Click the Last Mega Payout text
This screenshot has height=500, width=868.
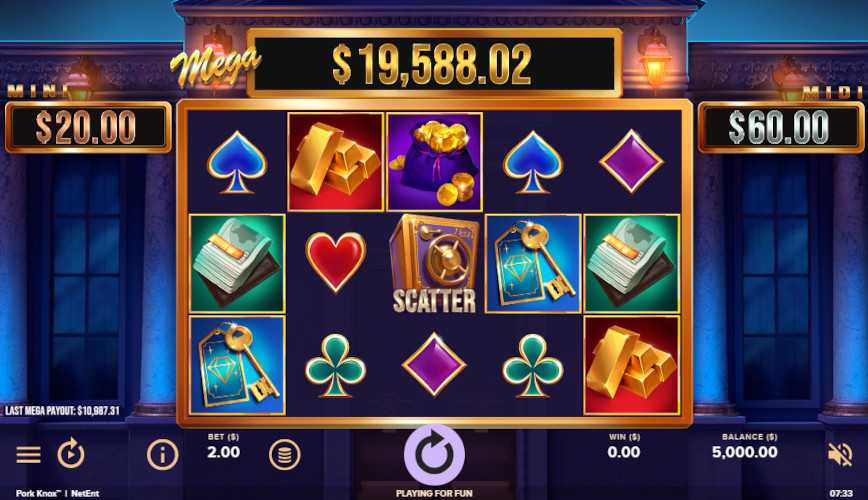(62, 411)
